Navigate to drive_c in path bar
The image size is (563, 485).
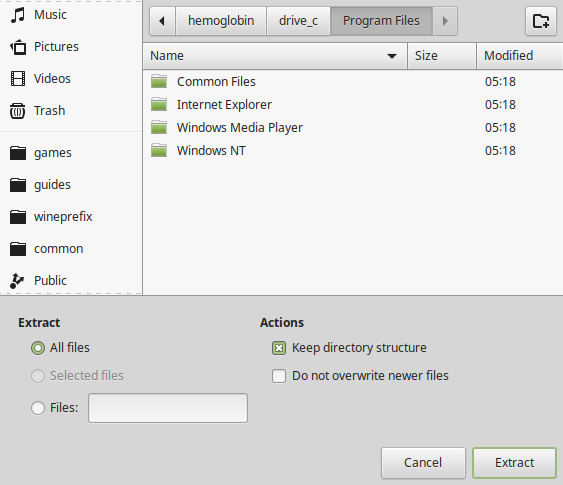point(298,21)
